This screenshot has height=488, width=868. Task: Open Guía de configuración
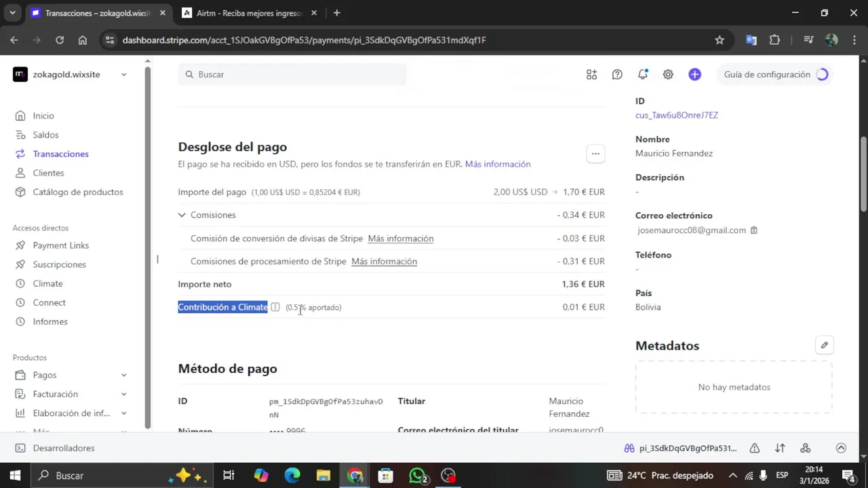(775, 75)
